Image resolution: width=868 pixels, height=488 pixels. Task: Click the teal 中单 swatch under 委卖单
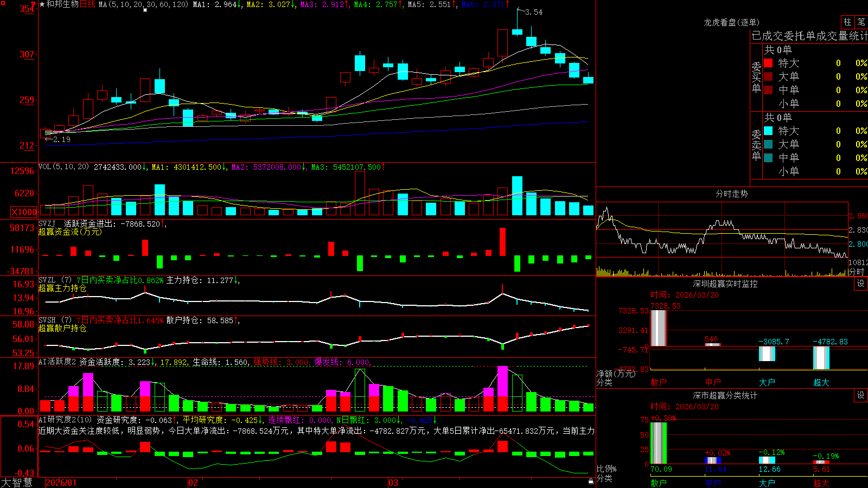[768, 158]
